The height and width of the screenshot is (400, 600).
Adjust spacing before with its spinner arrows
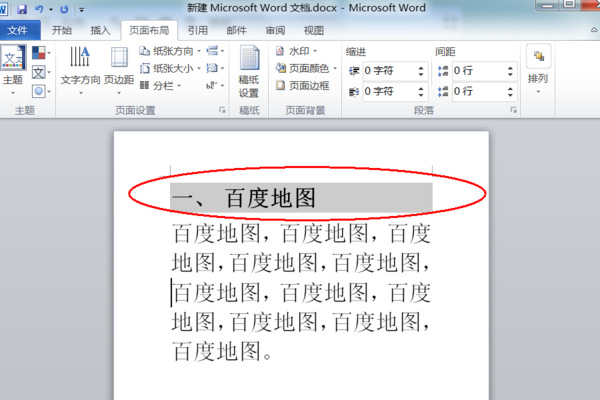(x=510, y=71)
